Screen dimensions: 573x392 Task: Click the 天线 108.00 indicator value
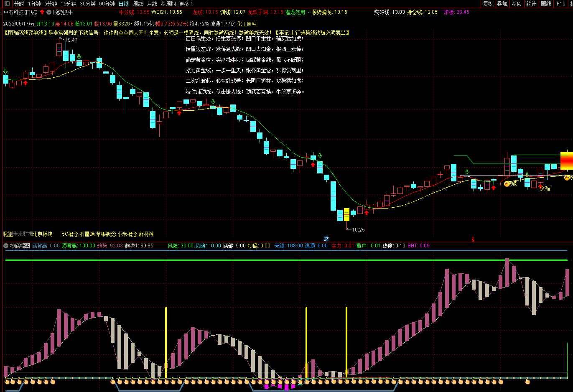288,246
